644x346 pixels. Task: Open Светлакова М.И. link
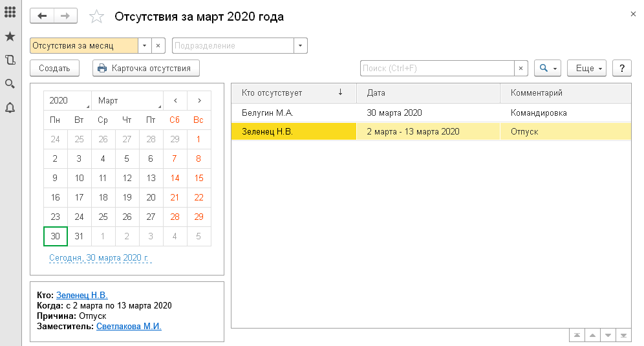pyautogui.click(x=129, y=327)
